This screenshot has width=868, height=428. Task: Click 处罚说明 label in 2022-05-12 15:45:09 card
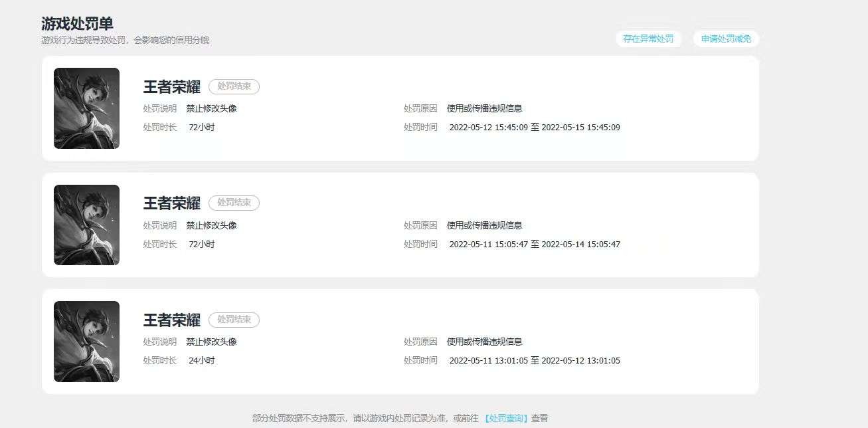click(x=160, y=108)
